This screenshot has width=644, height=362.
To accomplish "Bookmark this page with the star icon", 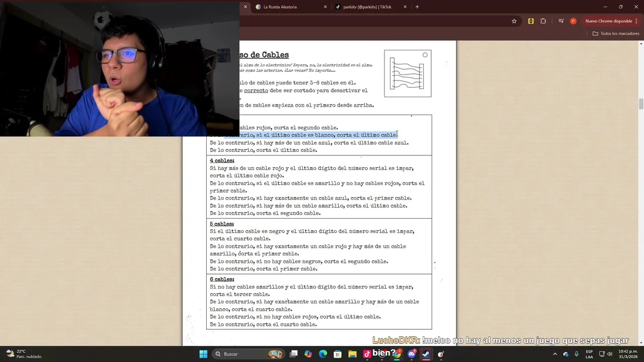I will [514, 21].
